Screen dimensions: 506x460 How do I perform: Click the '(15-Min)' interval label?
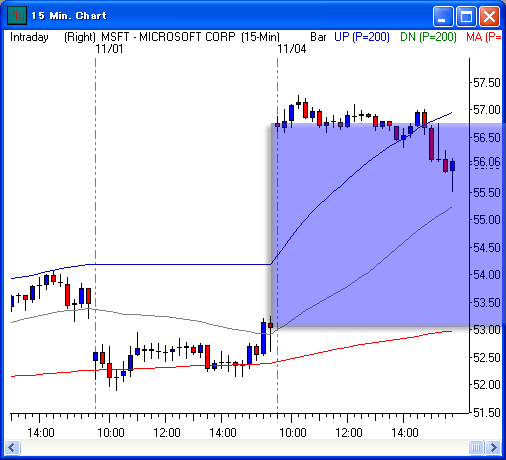coord(261,37)
